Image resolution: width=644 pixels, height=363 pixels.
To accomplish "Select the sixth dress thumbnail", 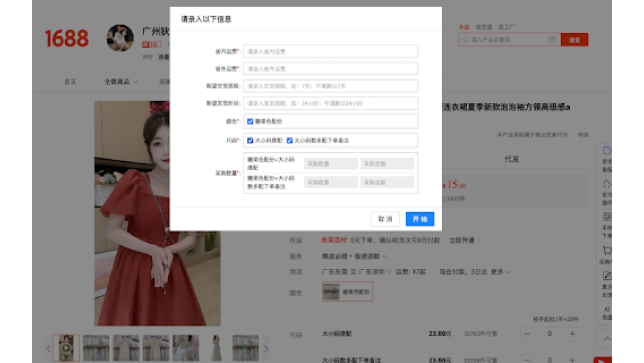I will pos(216,348).
